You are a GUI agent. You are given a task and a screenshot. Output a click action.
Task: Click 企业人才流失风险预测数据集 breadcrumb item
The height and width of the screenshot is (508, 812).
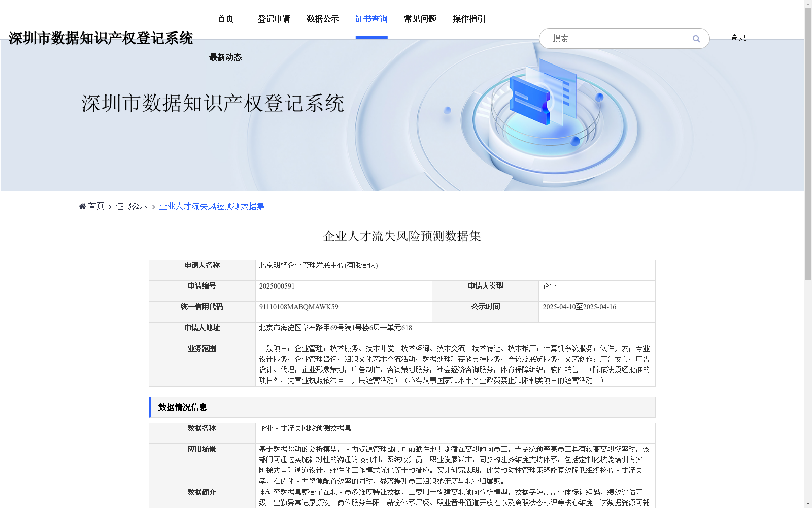tap(212, 206)
